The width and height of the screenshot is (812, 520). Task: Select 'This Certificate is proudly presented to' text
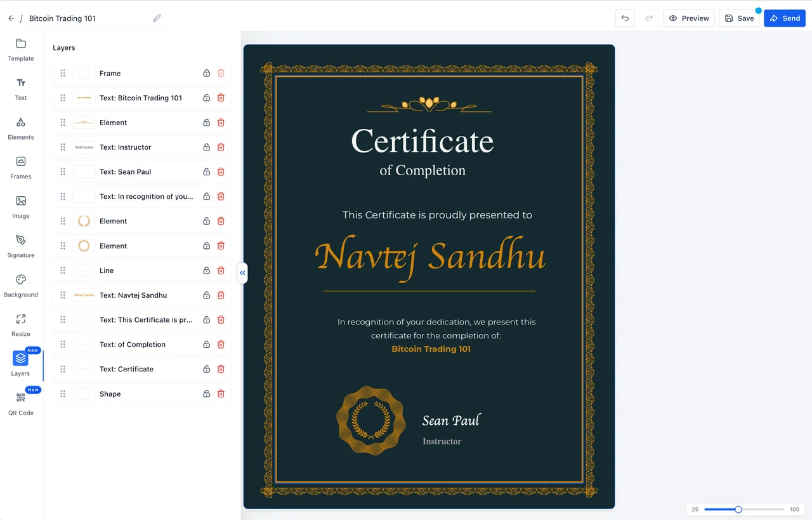(437, 215)
